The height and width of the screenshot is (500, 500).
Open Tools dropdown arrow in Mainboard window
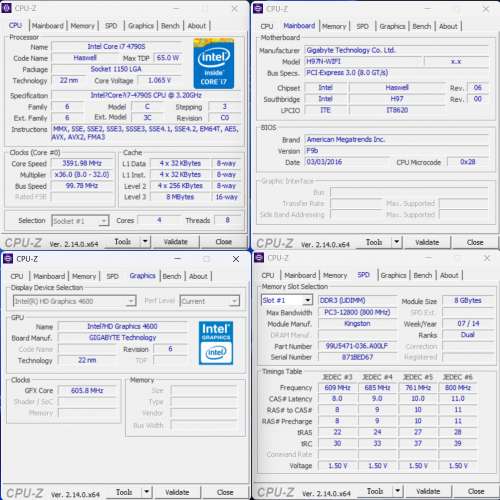pyautogui.click(x=396, y=242)
